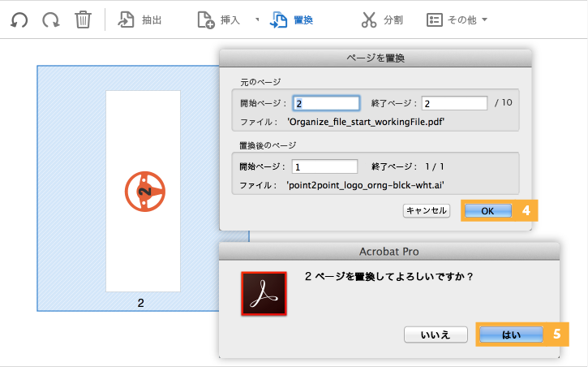
Task: Select the 抽出 toolbar label
Action: pyautogui.click(x=152, y=19)
